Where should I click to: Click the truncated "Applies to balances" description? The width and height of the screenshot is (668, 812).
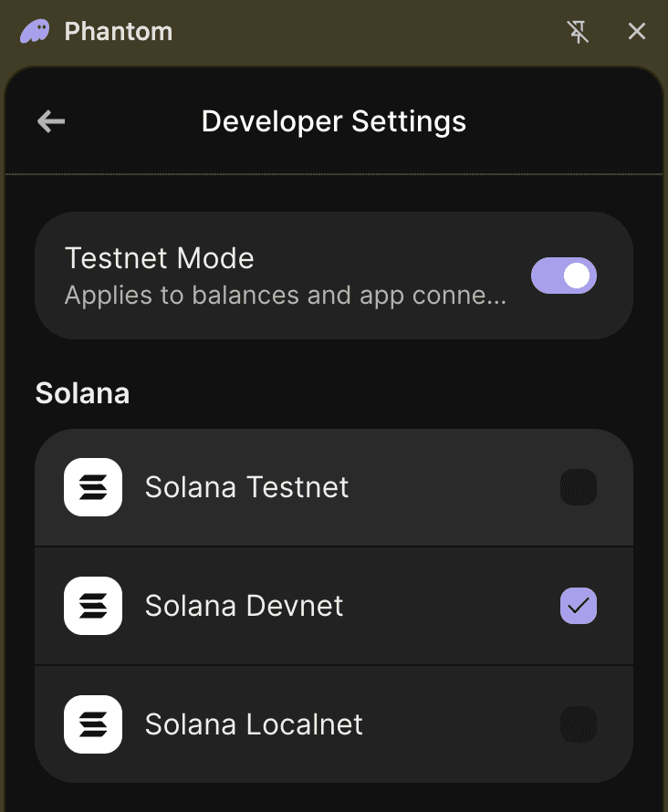(285, 296)
